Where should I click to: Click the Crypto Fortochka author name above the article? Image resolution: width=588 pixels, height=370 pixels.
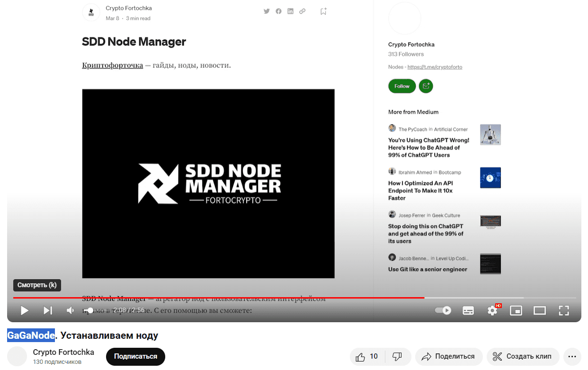[129, 8]
